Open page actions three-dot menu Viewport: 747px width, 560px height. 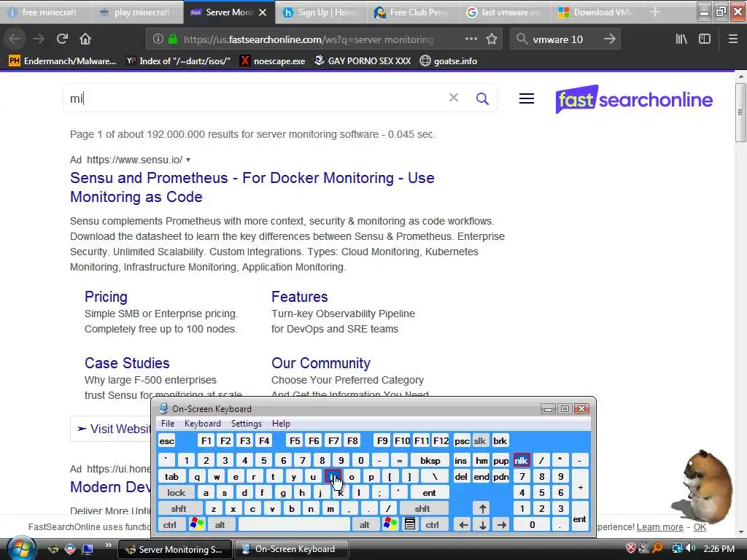click(x=471, y=39)
